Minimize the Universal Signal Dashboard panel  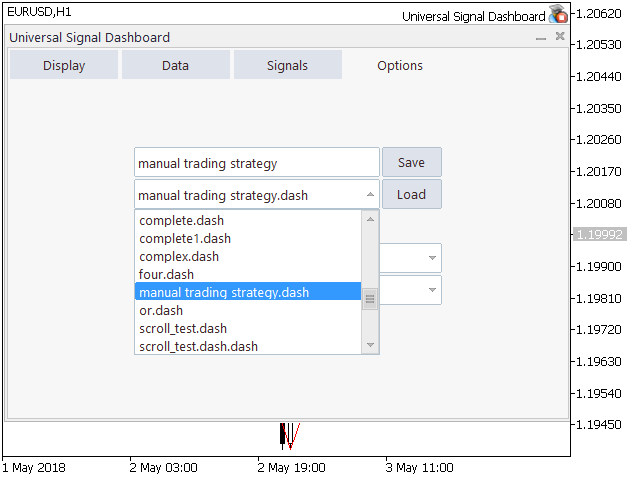tap(541, 38)
